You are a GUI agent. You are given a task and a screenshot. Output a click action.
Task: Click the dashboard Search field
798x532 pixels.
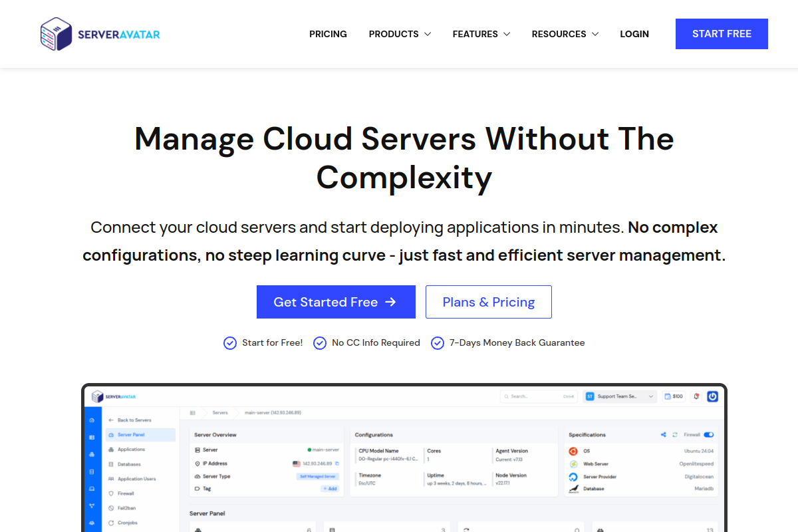point(539,396)
